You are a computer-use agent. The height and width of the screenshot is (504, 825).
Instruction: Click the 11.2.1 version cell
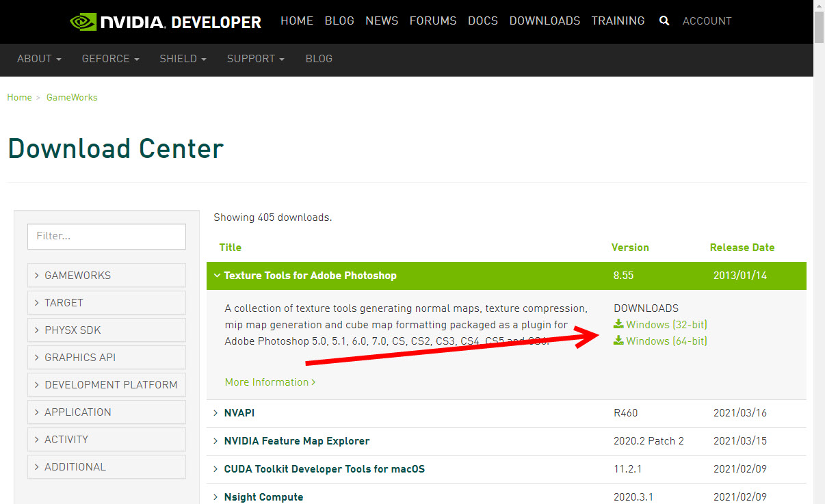(x=627, y=469)
